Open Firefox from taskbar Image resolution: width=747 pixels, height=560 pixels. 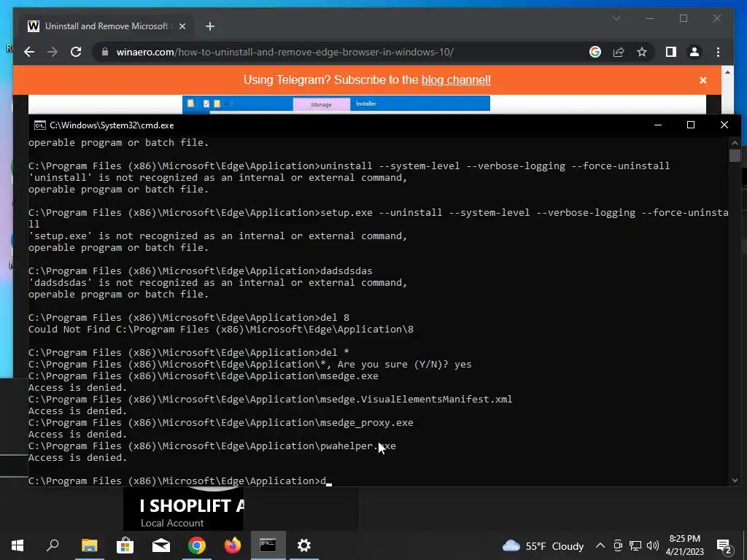pyautogui.click(x=233, y=545)
